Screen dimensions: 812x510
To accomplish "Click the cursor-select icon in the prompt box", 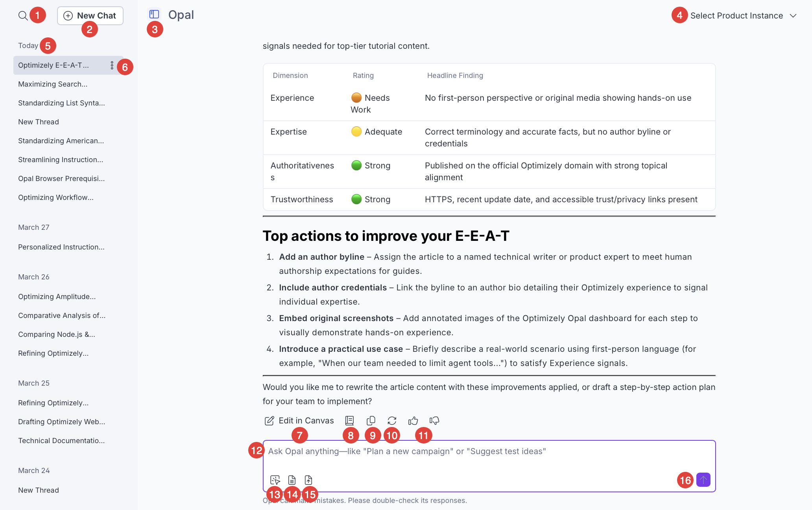I will point(275,480).
